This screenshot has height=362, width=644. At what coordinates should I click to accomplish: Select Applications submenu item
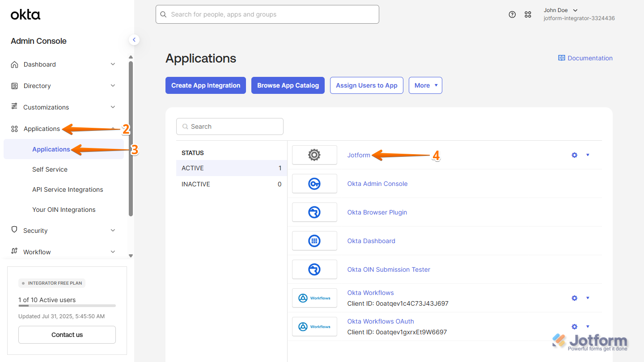(x=64, y=149)
